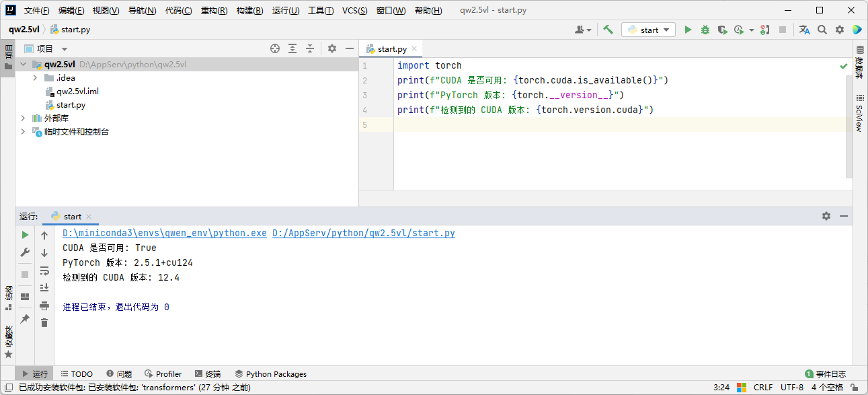
Task: Open Search Everywhere magnifier icon
Action: [822, 30]
